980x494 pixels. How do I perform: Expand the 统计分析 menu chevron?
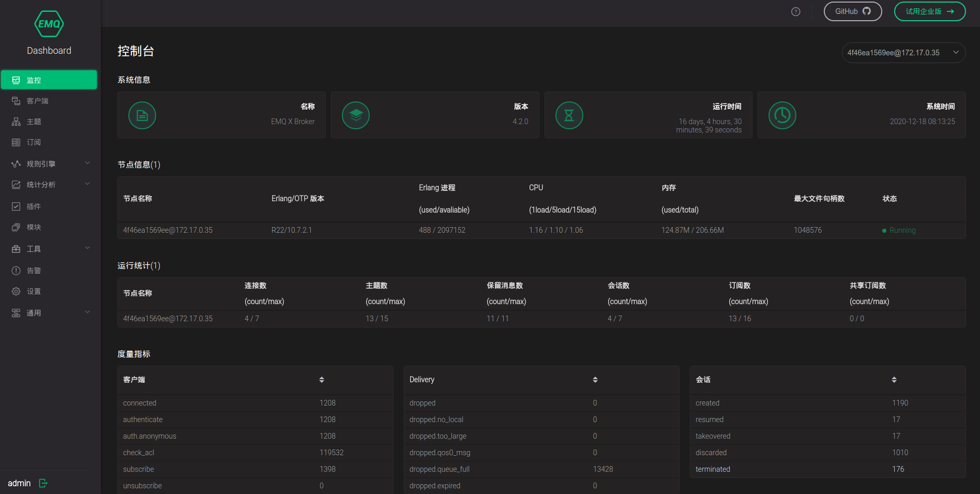coord(87,184)
